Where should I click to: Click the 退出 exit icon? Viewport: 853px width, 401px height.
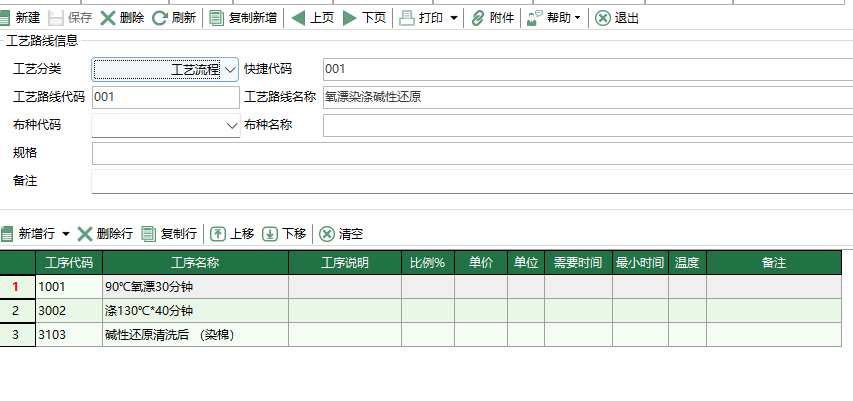point(602,18)
